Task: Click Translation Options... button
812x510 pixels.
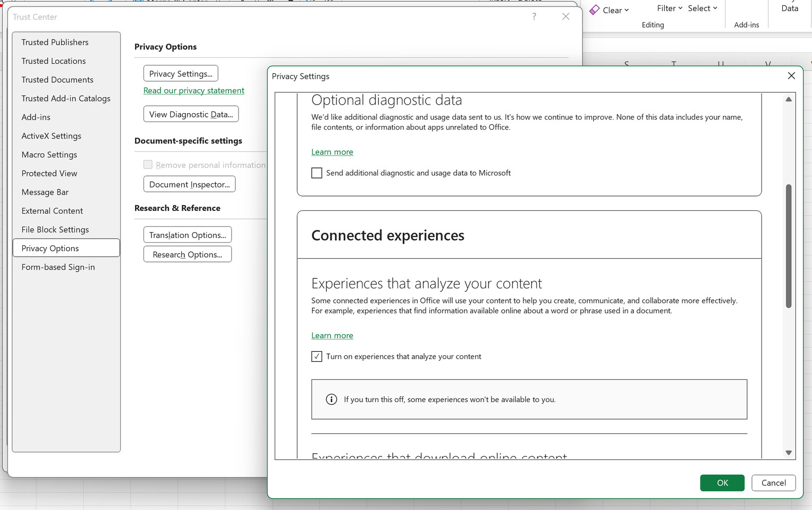Action: click(187, 235)
